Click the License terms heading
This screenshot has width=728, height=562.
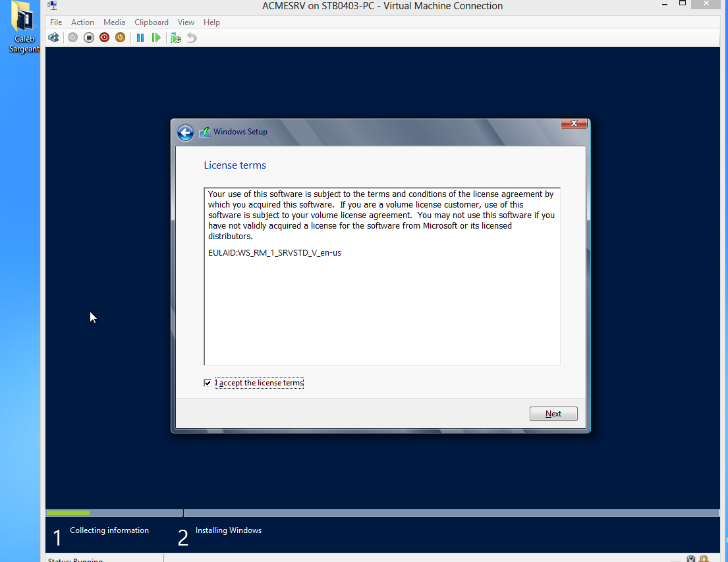coord(235,165)
